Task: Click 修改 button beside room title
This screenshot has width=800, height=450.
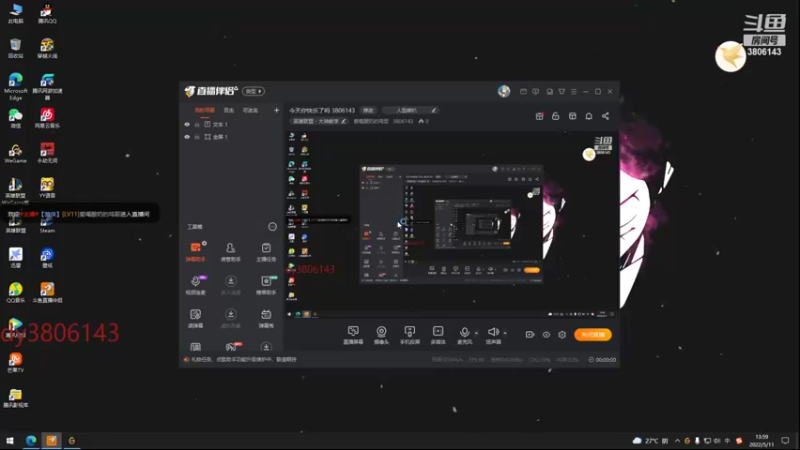Action: [368, 110]
